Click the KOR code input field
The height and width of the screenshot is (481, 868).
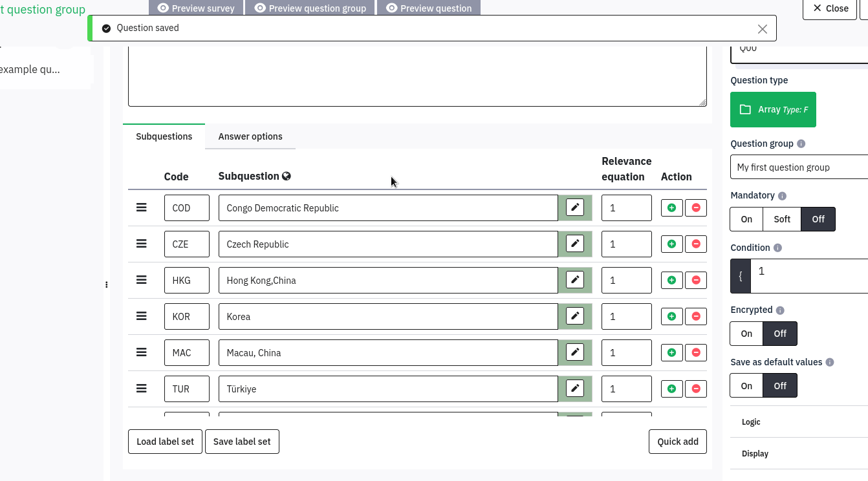pos(186,317)
